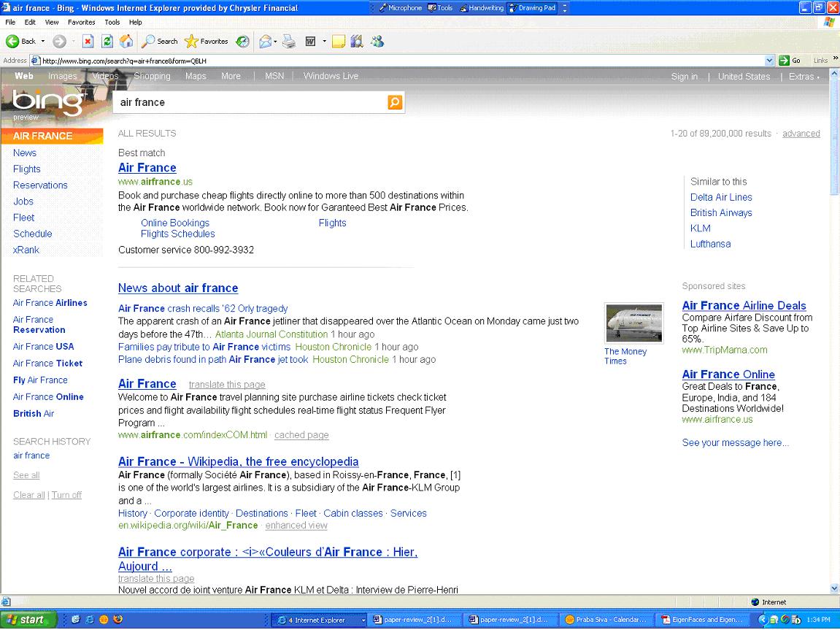Open the Messenger people icon
The height and width of the screenshot is (630, 840).
pyautogui.click(x=377, y=42)
